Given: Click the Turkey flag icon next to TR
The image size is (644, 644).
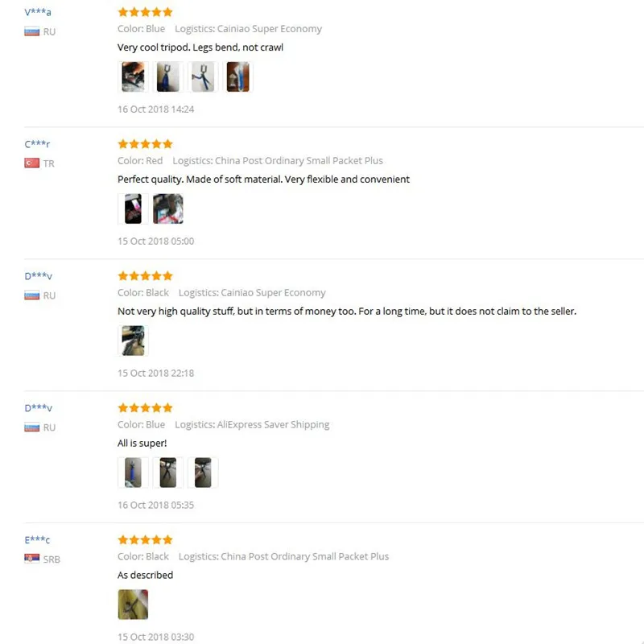Looking at the screenshot, I should [x=31, y=163].
